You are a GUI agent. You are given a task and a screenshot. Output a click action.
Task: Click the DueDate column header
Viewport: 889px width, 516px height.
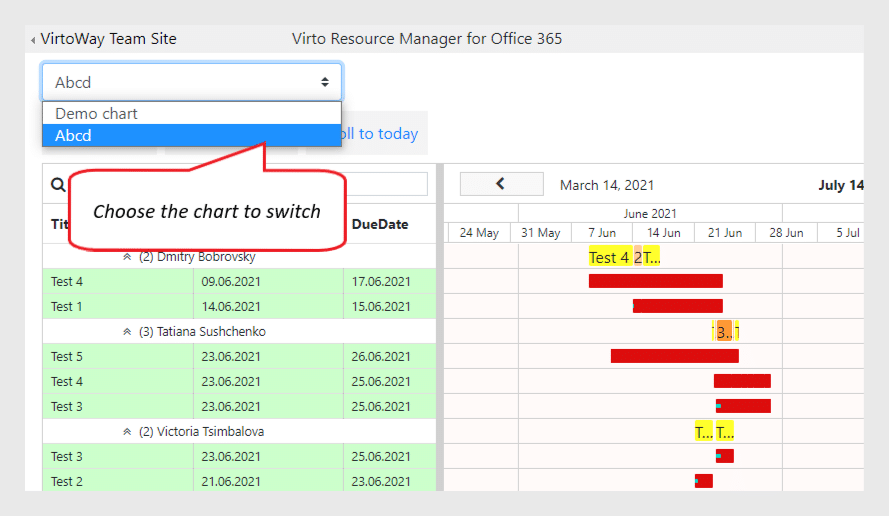click(x=380, y=224)
